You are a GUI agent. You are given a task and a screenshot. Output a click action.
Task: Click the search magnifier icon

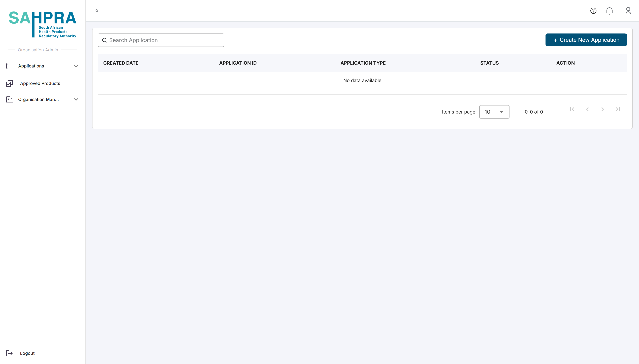click(x=105, y=40)
